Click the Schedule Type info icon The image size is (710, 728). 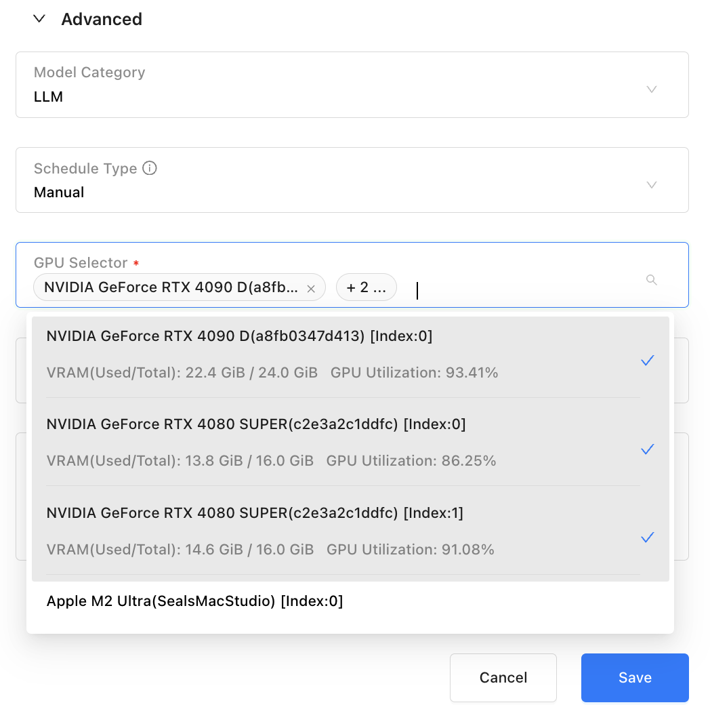150,168
